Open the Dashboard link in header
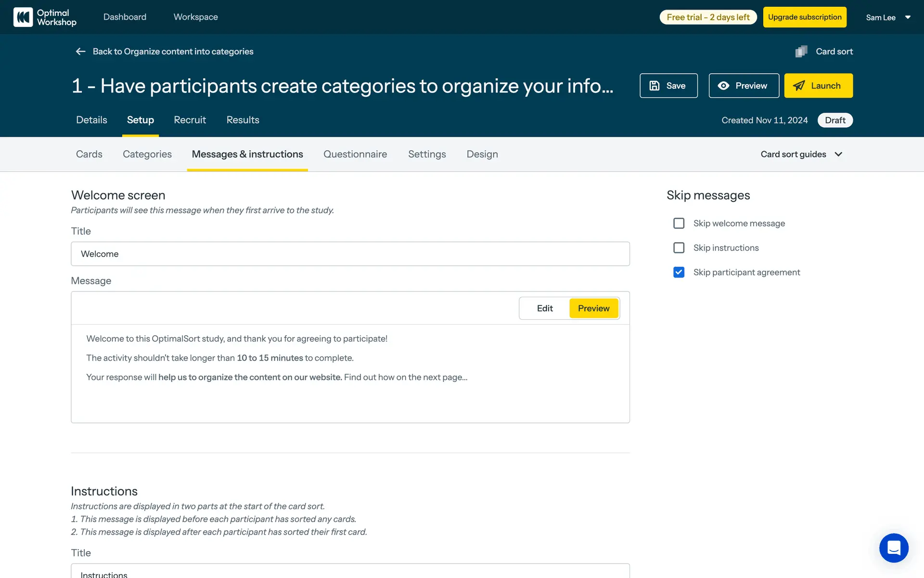This screenshot has height=578, width=924. [x=125, y=17]
